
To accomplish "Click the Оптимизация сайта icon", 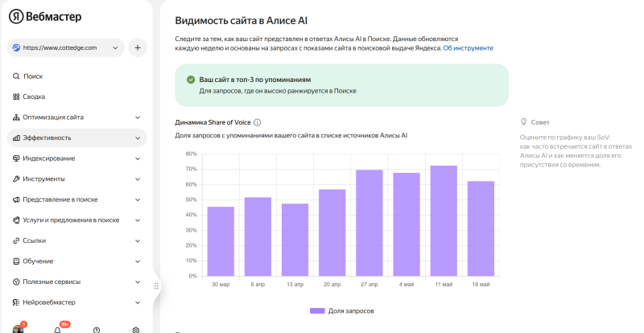I will (x=16, y=117).
